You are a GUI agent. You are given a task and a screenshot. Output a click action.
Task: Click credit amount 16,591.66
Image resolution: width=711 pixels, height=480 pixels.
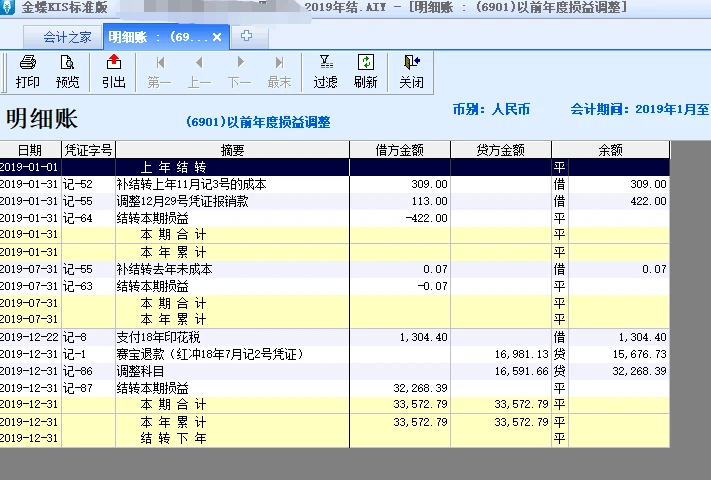tap(521, 371)
